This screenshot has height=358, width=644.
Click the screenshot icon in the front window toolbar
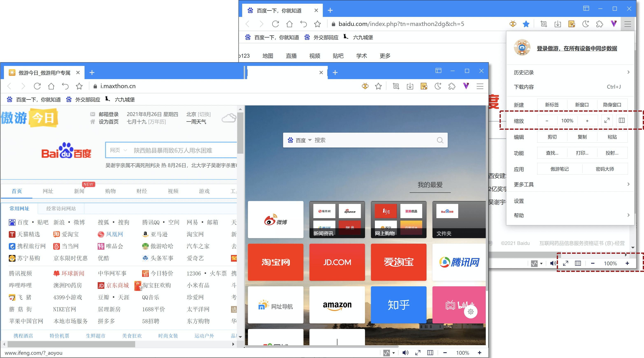(396, 86)
